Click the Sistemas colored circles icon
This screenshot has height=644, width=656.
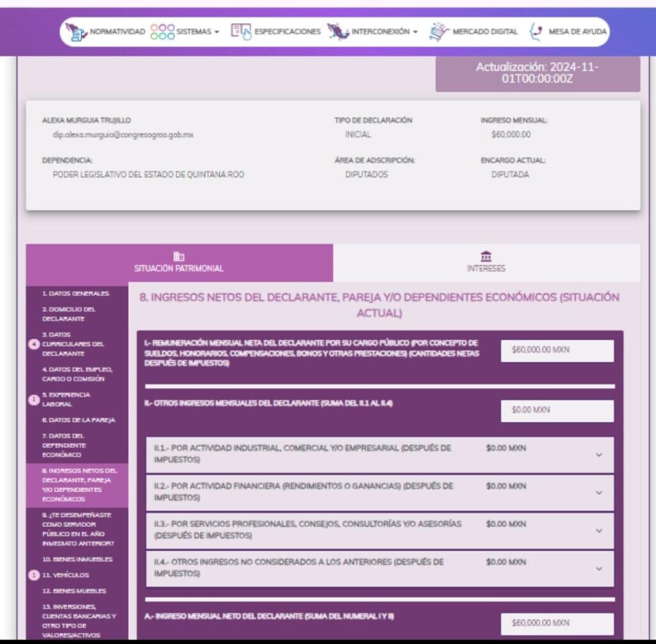[162, 32]
